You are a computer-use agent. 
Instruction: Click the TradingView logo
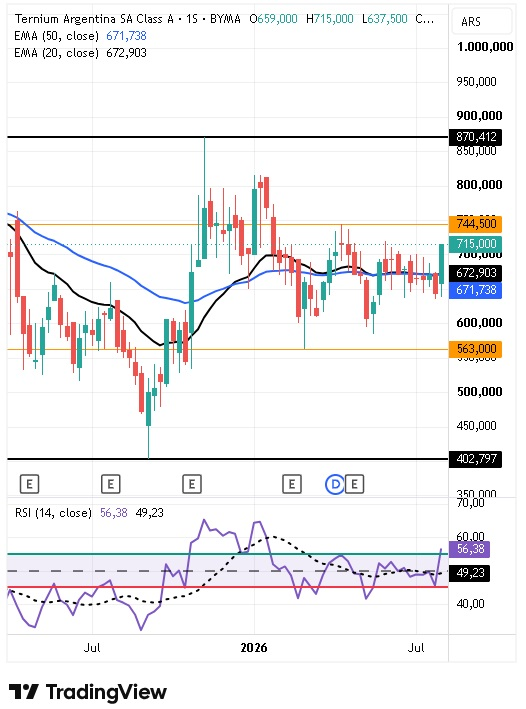[88, 692]
